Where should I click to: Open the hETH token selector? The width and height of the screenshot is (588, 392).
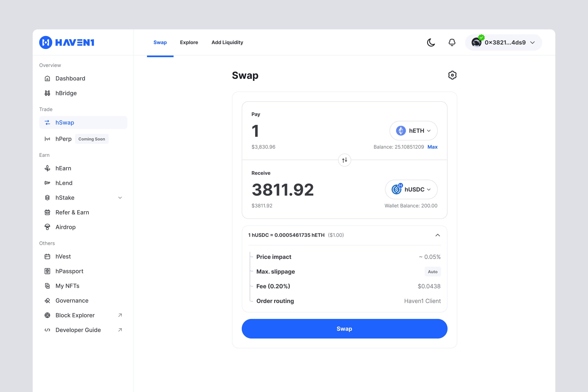click(x=413, y=130)
